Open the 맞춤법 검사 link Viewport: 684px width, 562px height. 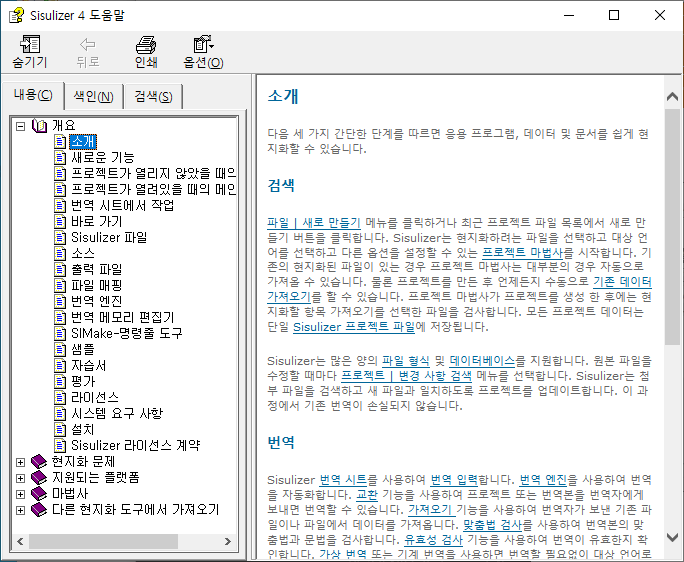pyautogui.click(x=492, y=524)
